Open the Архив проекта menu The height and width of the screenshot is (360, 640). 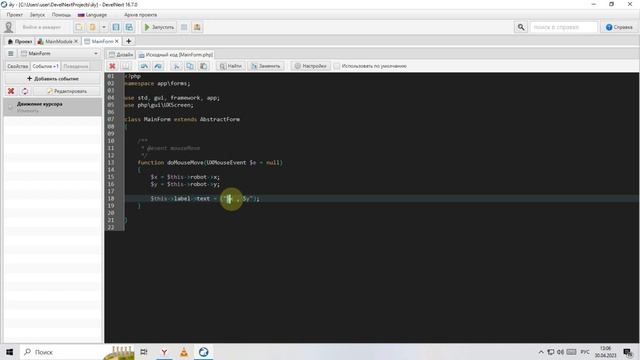[x=140, y=15]
